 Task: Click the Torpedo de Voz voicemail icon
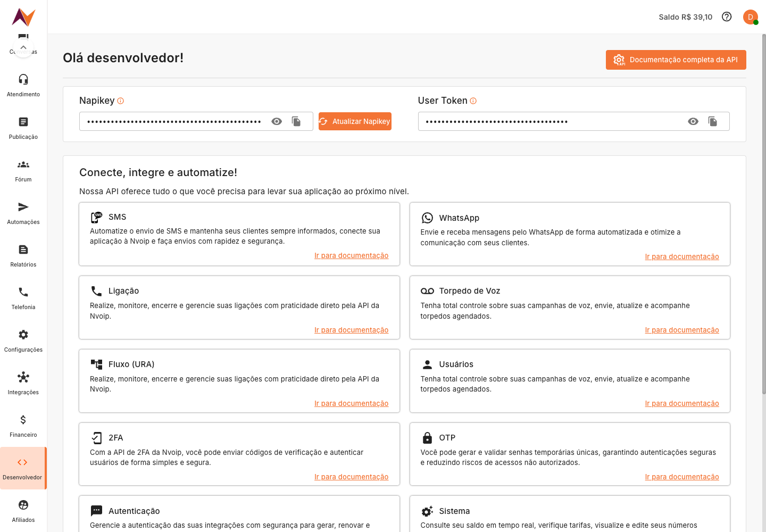coord(427,291)
